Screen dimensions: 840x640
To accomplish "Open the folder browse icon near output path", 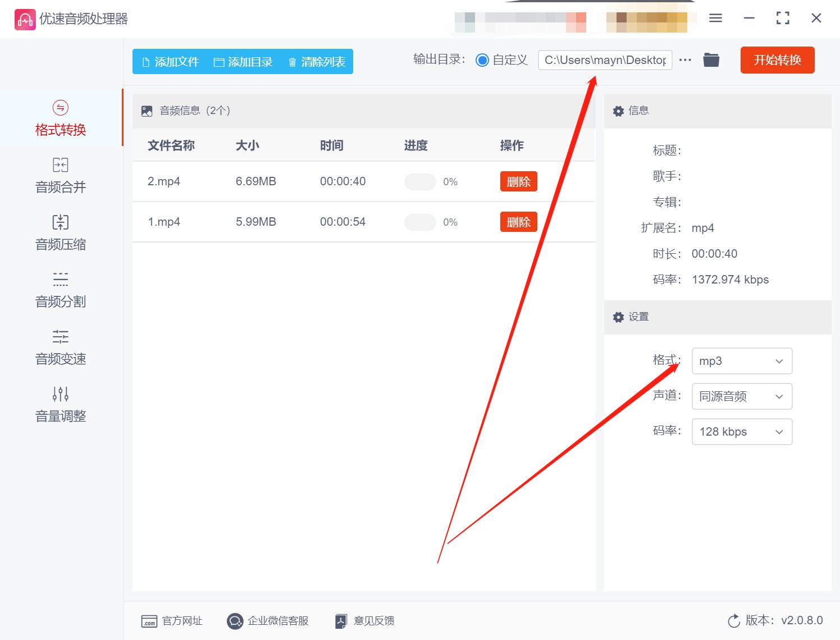I will pyautogui.click(x=711, y=60).
